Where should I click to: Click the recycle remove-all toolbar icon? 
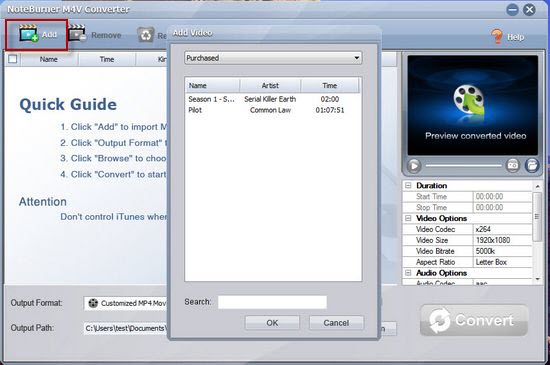[146, 35]
